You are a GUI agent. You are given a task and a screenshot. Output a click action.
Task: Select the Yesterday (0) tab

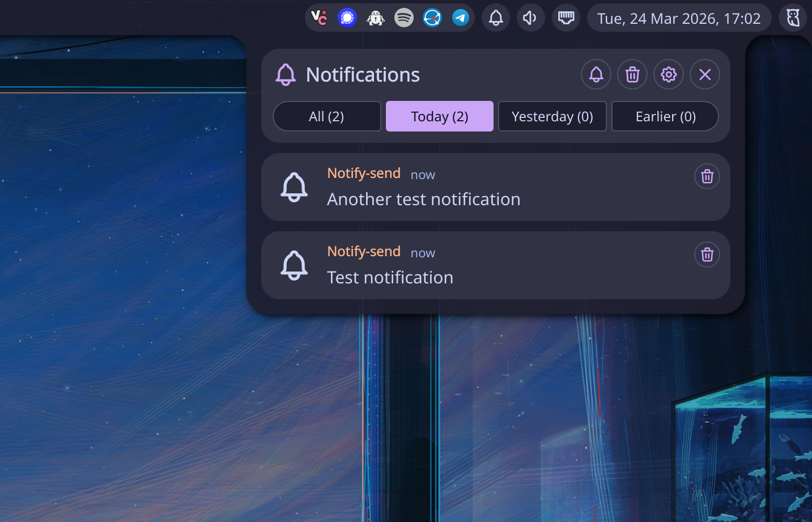click(552, 116)
